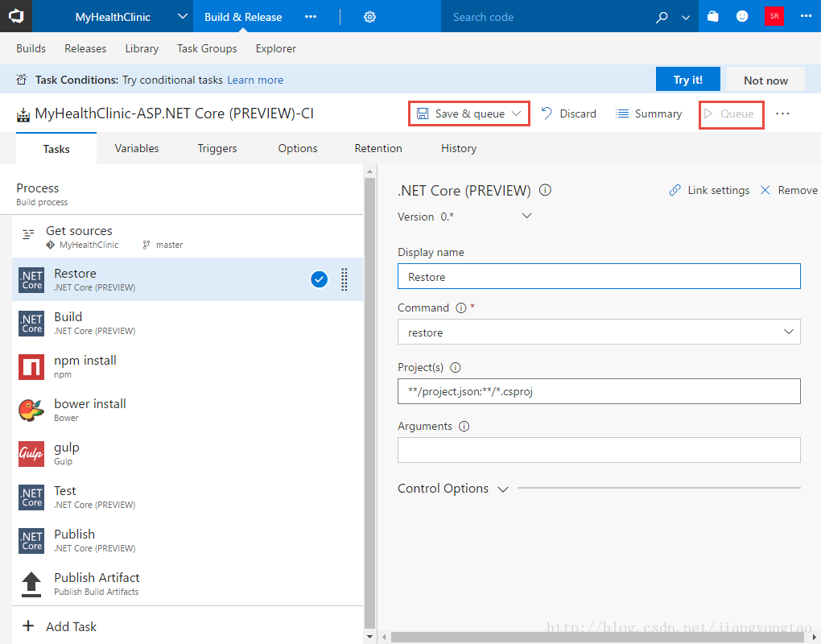Screen dimensions: 821x644
Task: Open the Task Groups menu item
Action: pos(207,48)
